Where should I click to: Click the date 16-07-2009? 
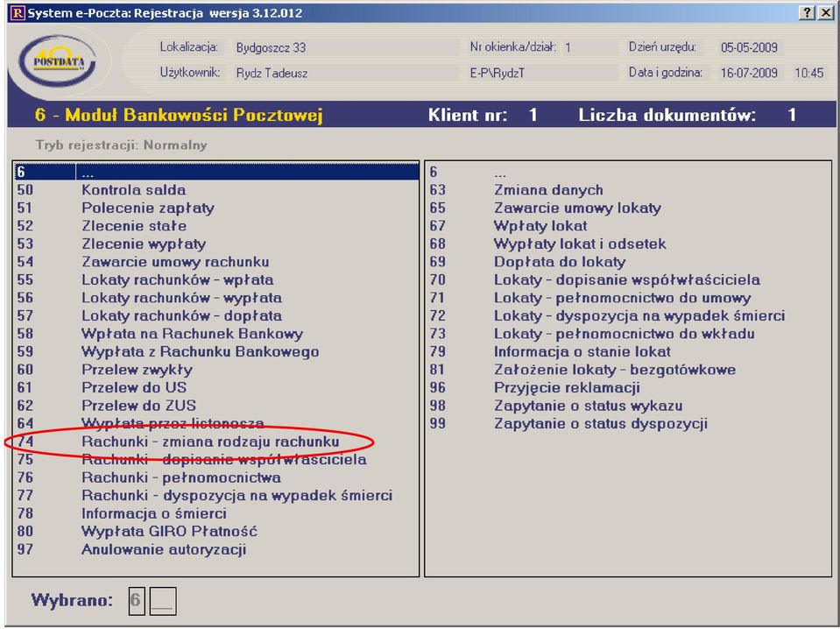tap(749, 73)
